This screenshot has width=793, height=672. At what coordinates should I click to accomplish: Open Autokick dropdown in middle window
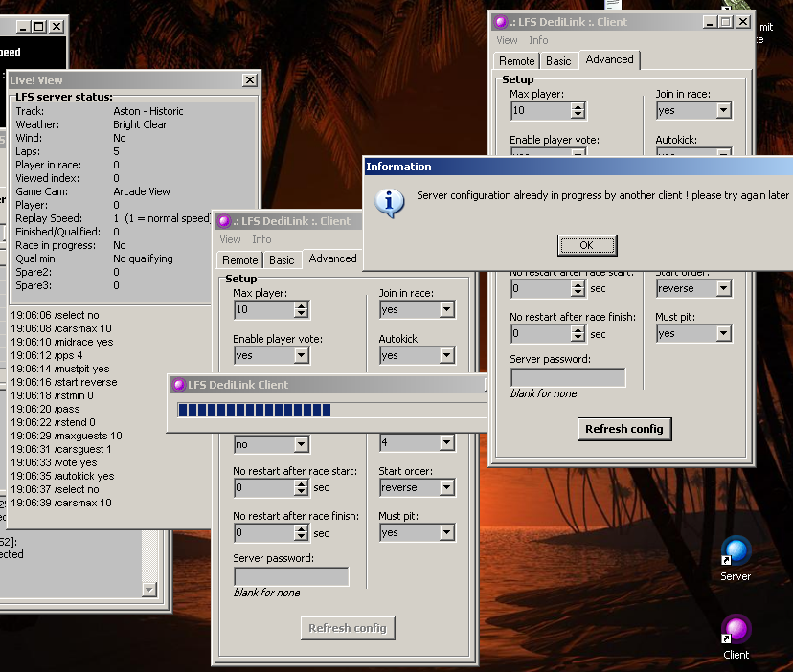(446, 355)
